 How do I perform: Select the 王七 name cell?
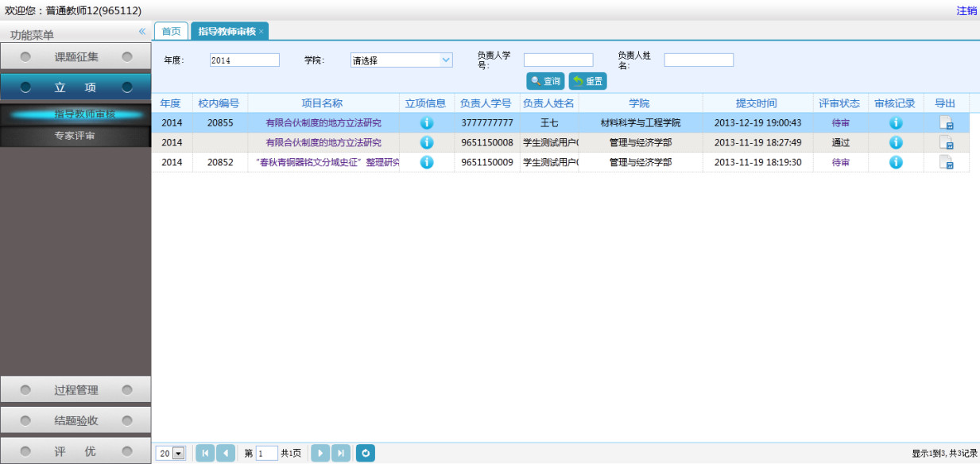[548, 123]
